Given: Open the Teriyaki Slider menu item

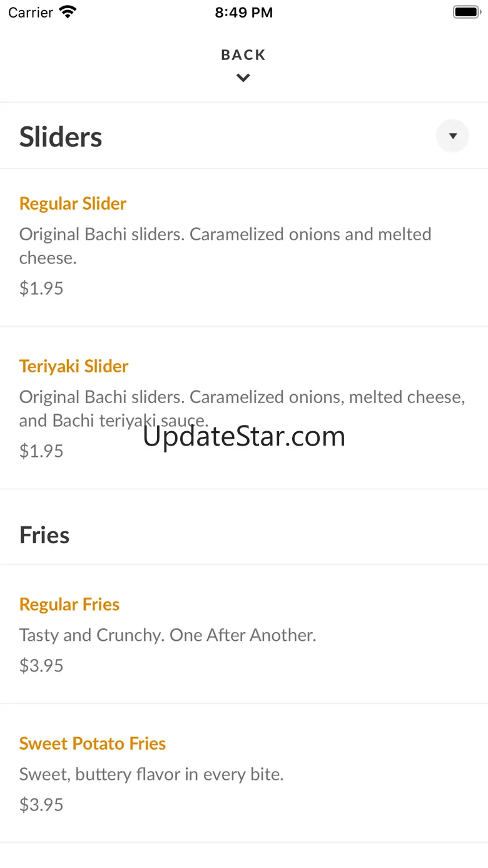Looking at the screenshot, I should 74,366.
